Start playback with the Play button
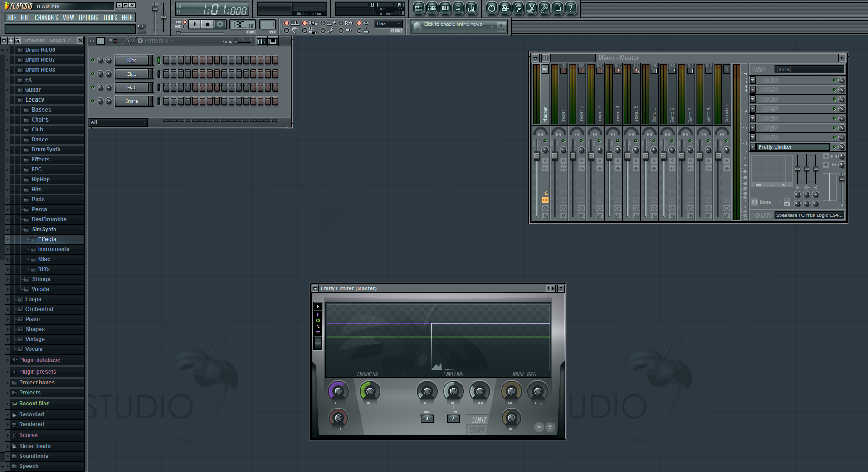This screenshot has height=472, width=868. coord(195,24)
